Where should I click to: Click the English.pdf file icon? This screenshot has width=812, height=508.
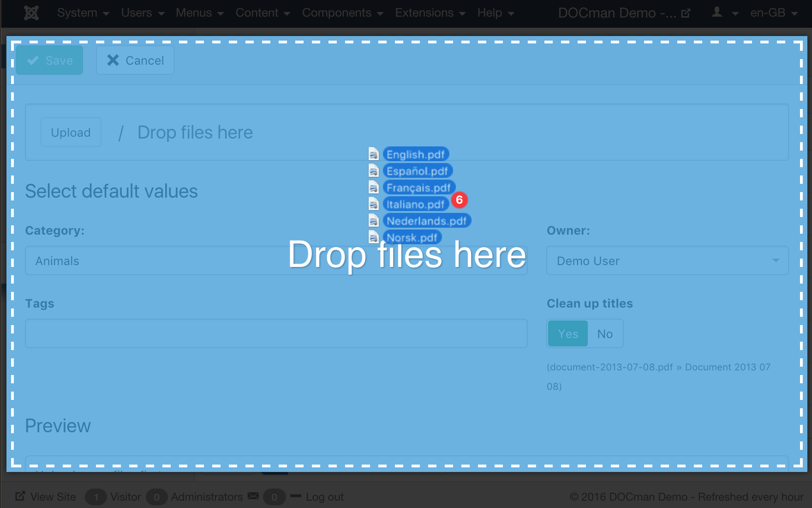point(374,154)
